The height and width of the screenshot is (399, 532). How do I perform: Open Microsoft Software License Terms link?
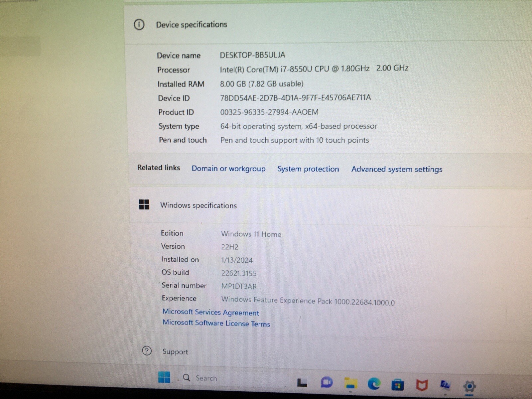216,323
